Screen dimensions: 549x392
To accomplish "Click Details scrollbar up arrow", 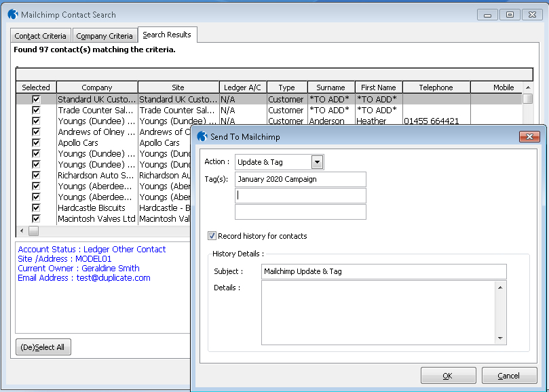I will (500, 288).
